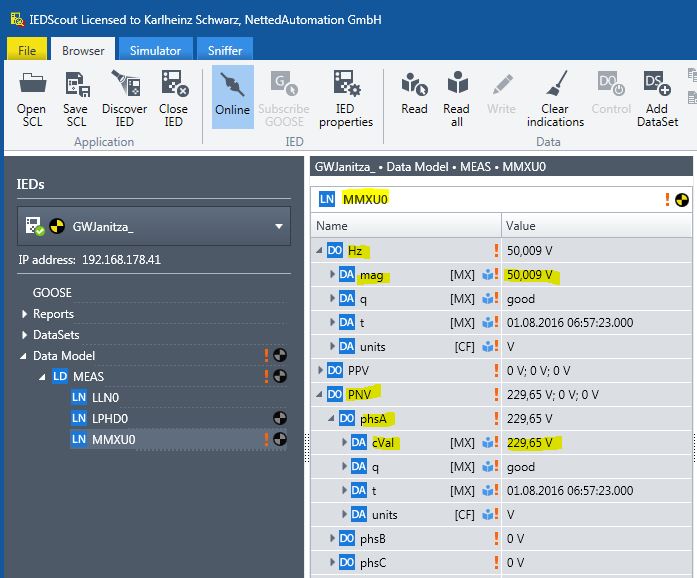Image resolution: width=697 pixels, height=578 pixels.
Task: Expand the cVal data attribute
Action: pos(344,442)
